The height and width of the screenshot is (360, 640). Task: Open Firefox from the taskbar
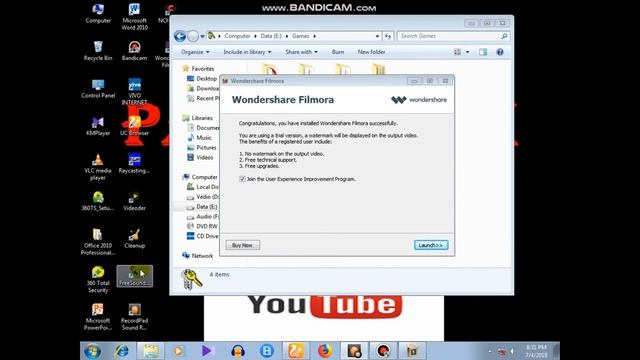tap(325, 351)
